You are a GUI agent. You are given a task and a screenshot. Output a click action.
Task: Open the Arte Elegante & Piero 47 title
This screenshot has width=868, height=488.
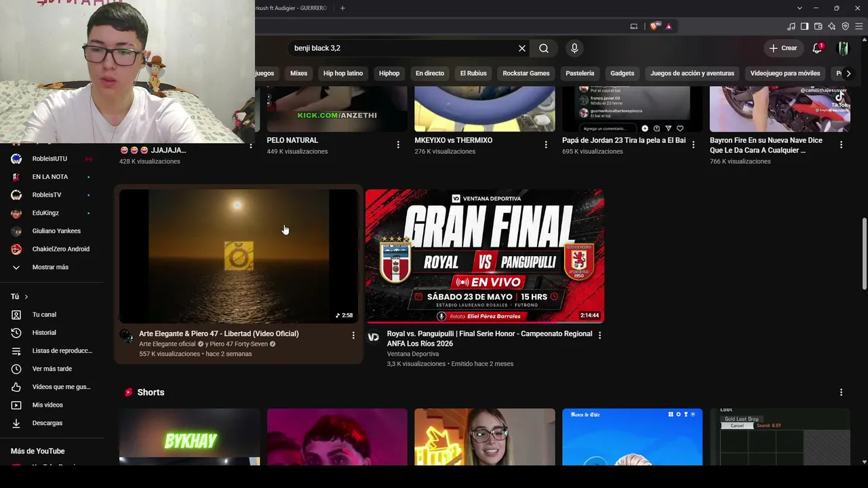pos(219,333)
